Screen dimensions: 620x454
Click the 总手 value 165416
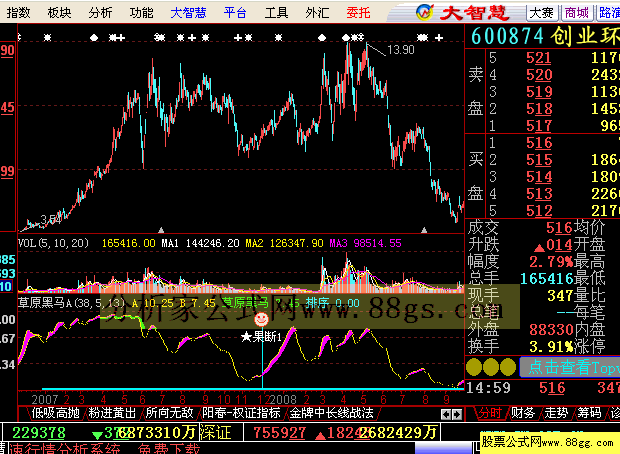coord(546,279)
